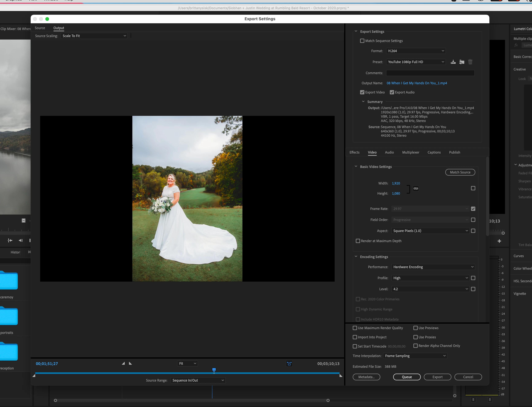Enable Match Sequence Settings checkbox
Image resolution: width=532 pixels, height=407 pixels.
(362, 41)
